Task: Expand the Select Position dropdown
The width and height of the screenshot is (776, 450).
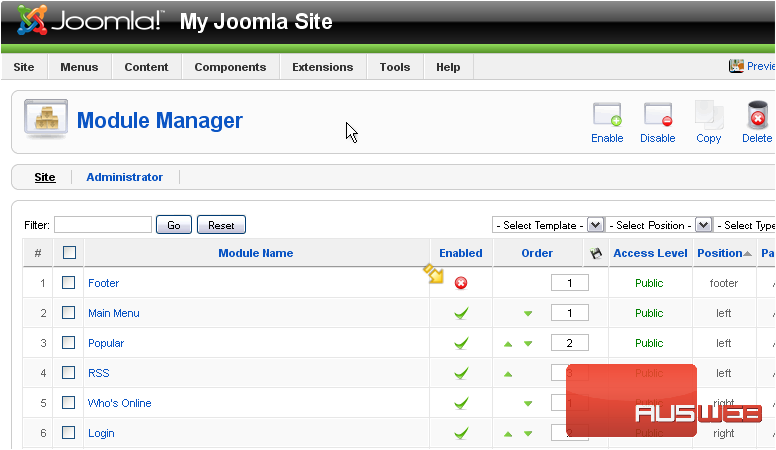Action: [704, 225]
